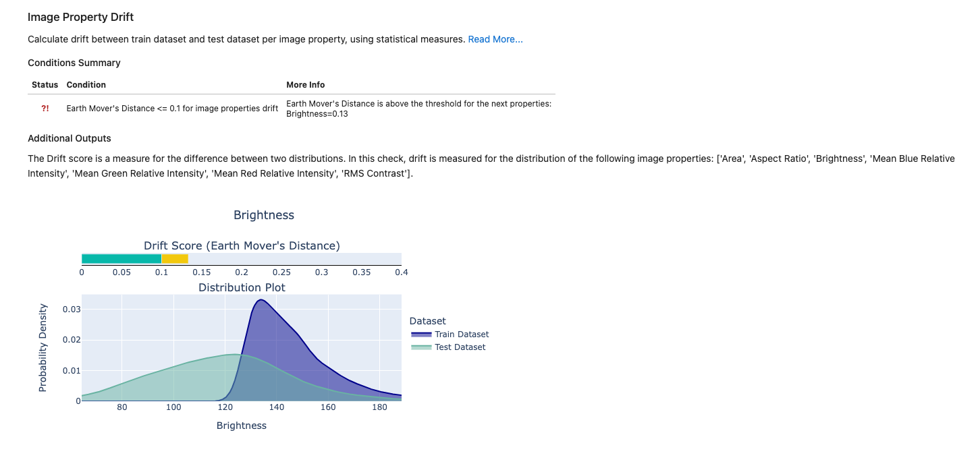Toggle Train Dataset legend entry

(x=450, y=334)
